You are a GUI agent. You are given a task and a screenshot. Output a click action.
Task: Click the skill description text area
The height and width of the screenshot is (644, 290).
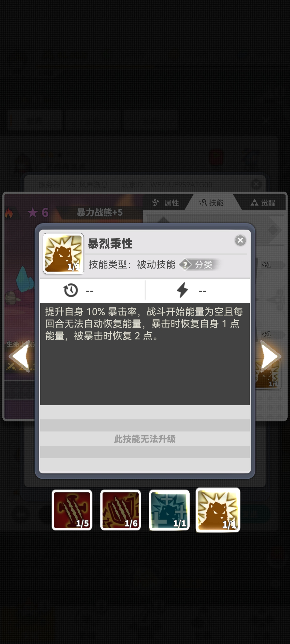click(145, 354)
